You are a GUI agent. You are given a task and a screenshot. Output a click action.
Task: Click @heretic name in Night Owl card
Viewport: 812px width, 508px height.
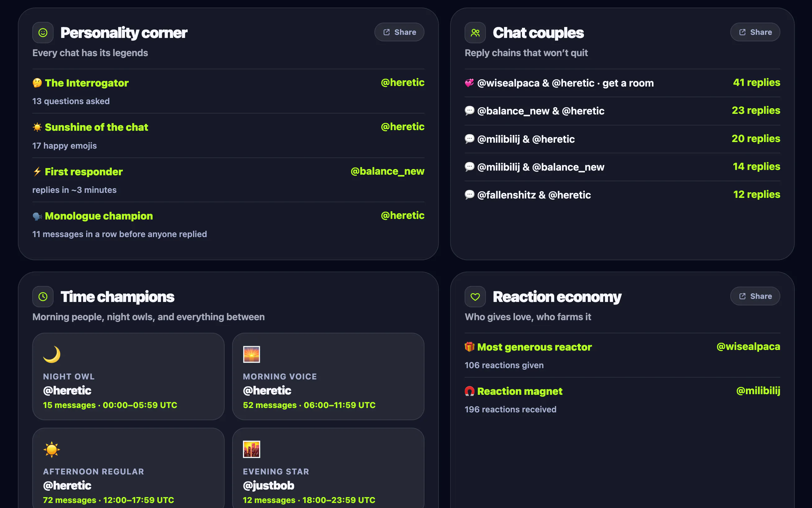point(67,390)
